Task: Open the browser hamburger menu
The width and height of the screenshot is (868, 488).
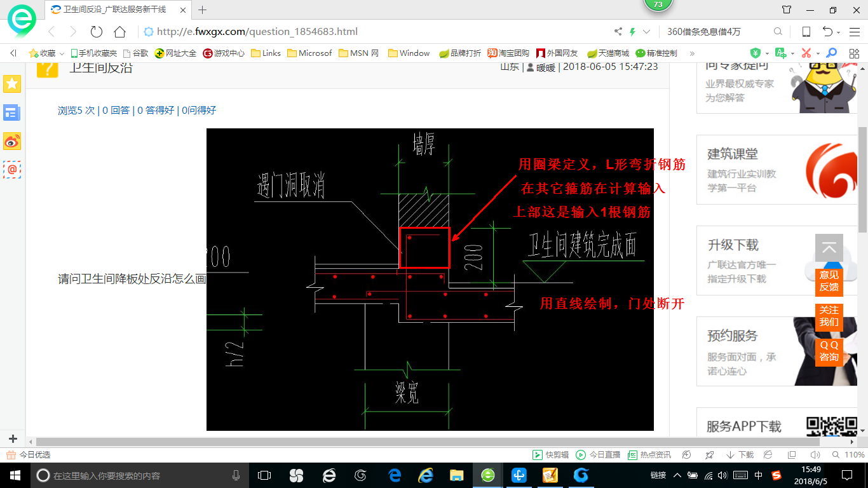Action: (853, 32)
